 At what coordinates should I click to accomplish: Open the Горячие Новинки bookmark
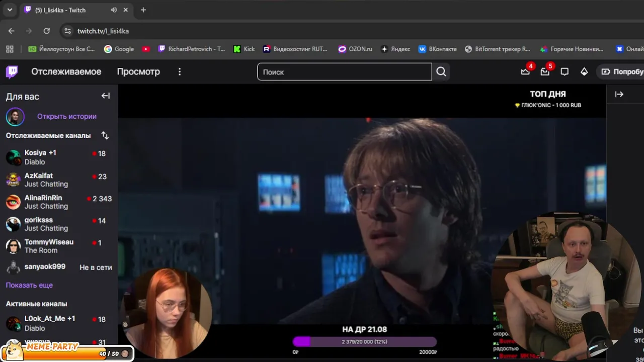point(572,49)
